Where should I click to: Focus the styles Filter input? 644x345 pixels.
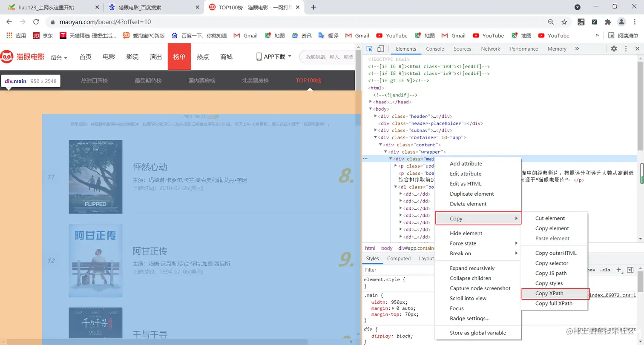[x=398, y=270]
